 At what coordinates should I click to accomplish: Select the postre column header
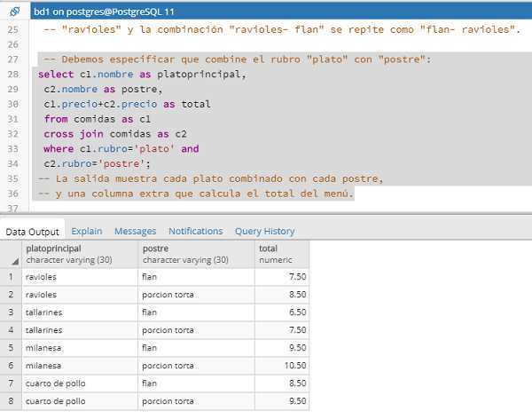coord(197,254)
